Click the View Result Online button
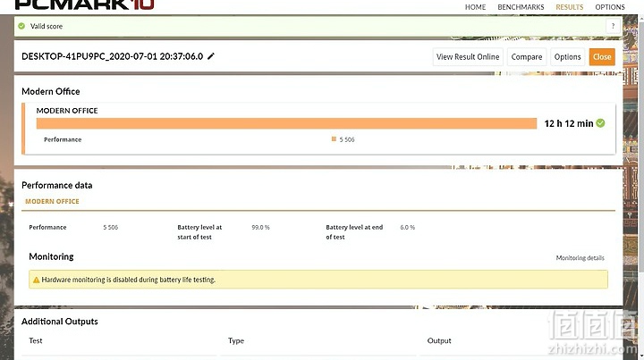Image resolution: width=644 pixels, height=360 pixels. [468, 57]
